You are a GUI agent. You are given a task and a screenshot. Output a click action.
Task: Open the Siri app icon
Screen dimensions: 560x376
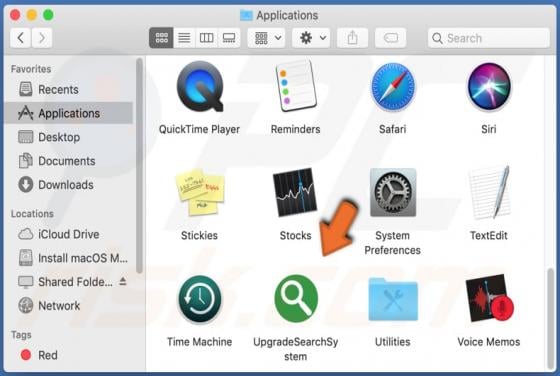(489, 87)
